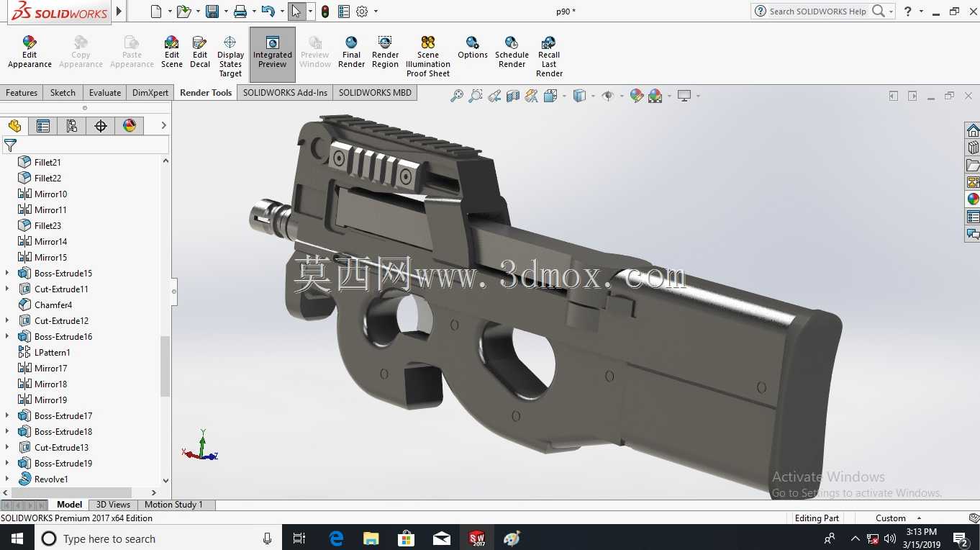Open Edit Scene tool
Image resolution: width=980 pixels, height=550 pixels.
point(171,52)
